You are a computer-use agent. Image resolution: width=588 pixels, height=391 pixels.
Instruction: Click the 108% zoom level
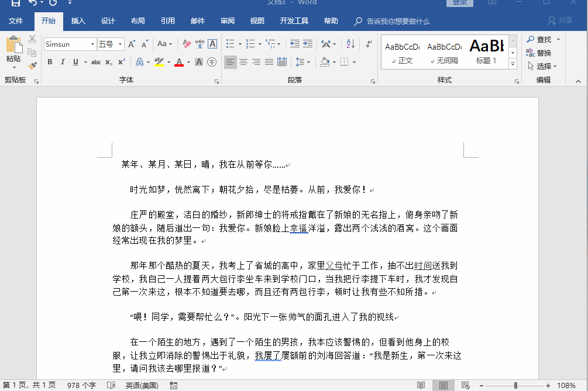coord(566,385)
